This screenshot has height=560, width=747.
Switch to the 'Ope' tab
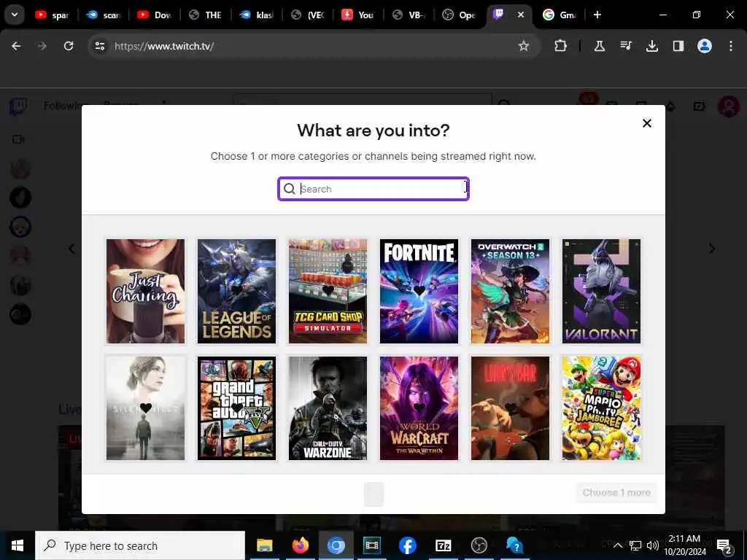[460, 15]
